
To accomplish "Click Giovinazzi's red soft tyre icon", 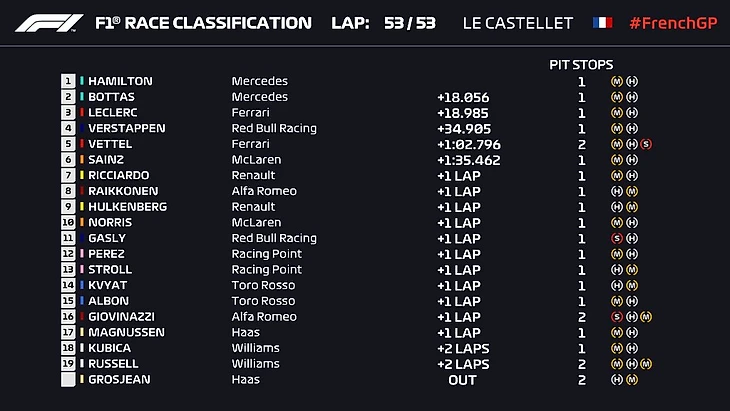I will pos(617,317).
